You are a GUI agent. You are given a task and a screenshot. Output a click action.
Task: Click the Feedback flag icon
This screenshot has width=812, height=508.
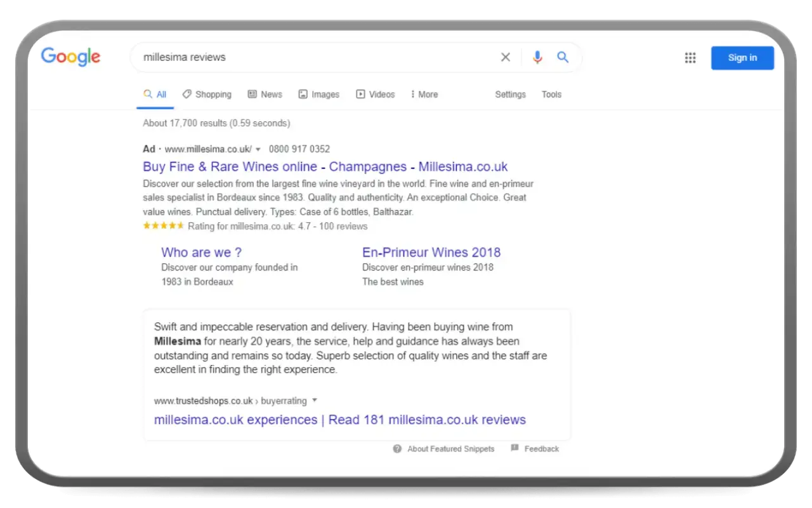click(x=515, y=448)
